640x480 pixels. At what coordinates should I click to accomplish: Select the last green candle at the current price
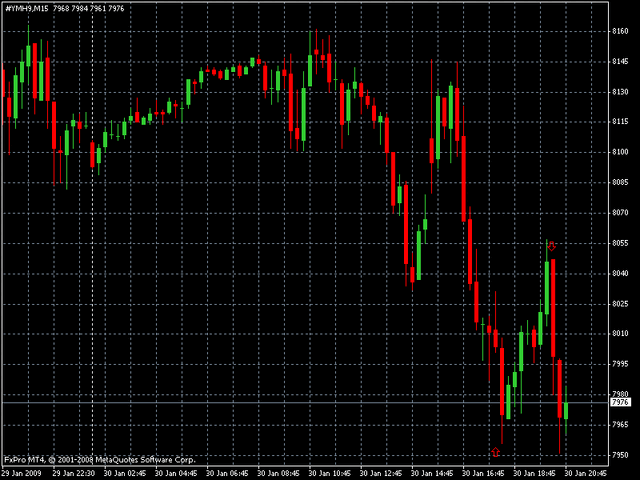tap(566, 411)
